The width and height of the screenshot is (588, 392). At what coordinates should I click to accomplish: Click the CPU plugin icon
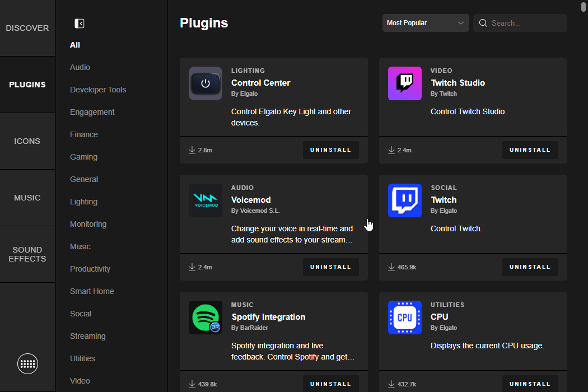coord(405,318)
